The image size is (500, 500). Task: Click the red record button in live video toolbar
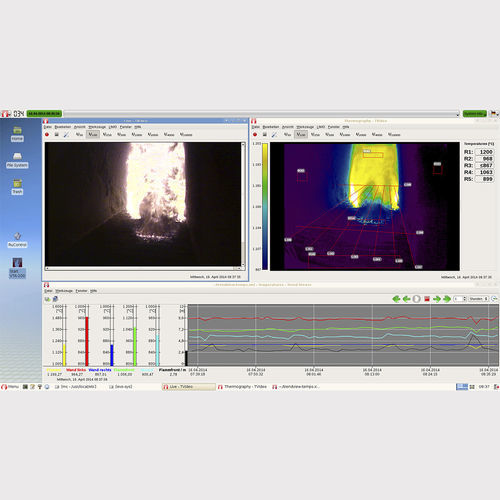pyautogui.click(x=47, y=135)
